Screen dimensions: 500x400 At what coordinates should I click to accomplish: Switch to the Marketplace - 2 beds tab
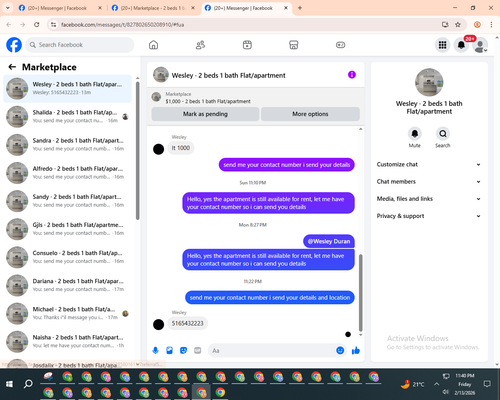tap(153, 8)
